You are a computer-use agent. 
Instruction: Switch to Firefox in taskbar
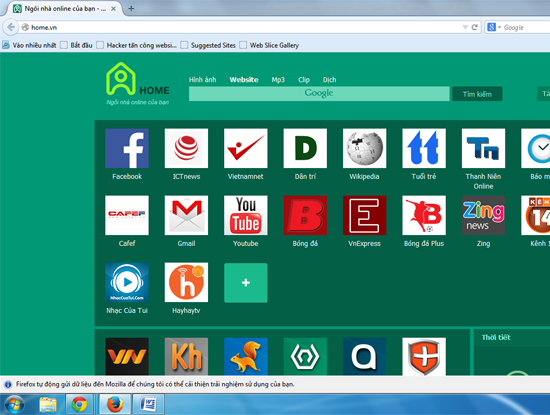115,404
